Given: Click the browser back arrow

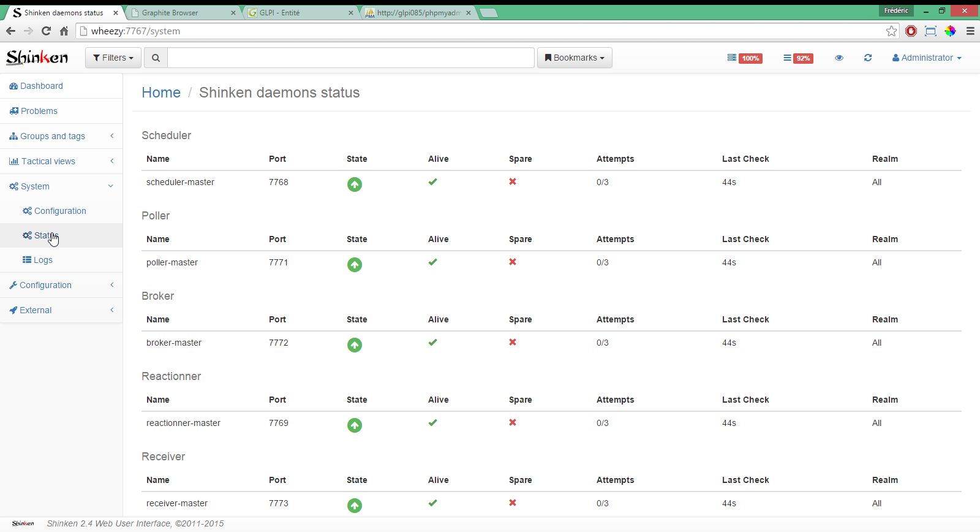Looking at the screenshot, I should (10, 31).
